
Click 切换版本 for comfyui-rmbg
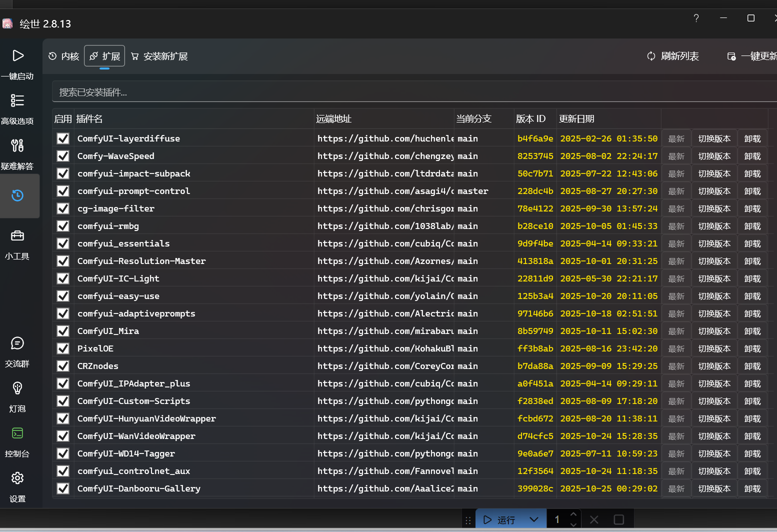(714, 226)
